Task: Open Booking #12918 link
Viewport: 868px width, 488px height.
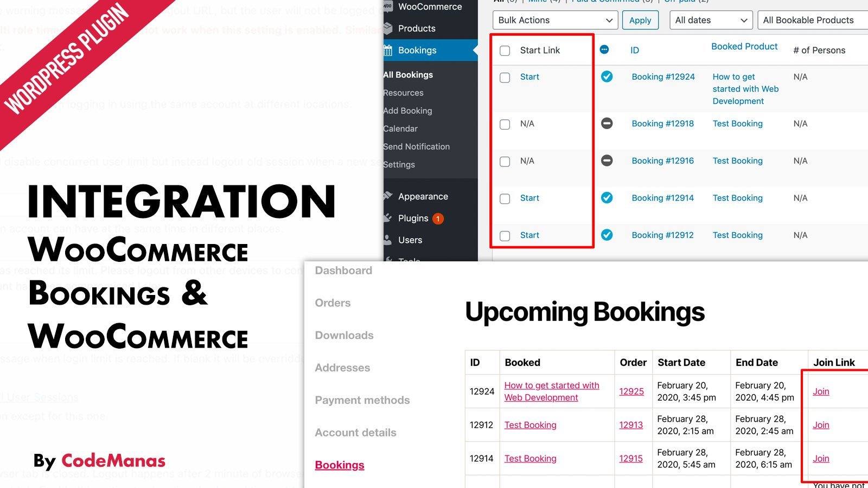Action: (x=663, y=124)
